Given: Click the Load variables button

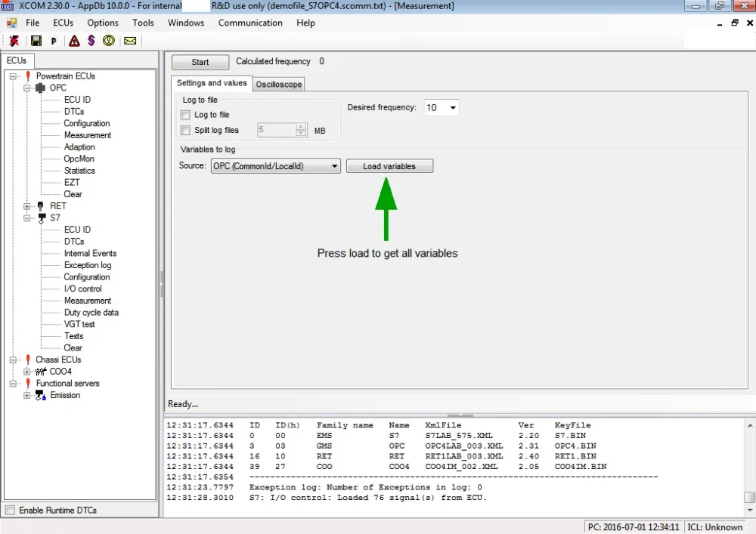Looking at the screenshot, I should pos(389,166).
